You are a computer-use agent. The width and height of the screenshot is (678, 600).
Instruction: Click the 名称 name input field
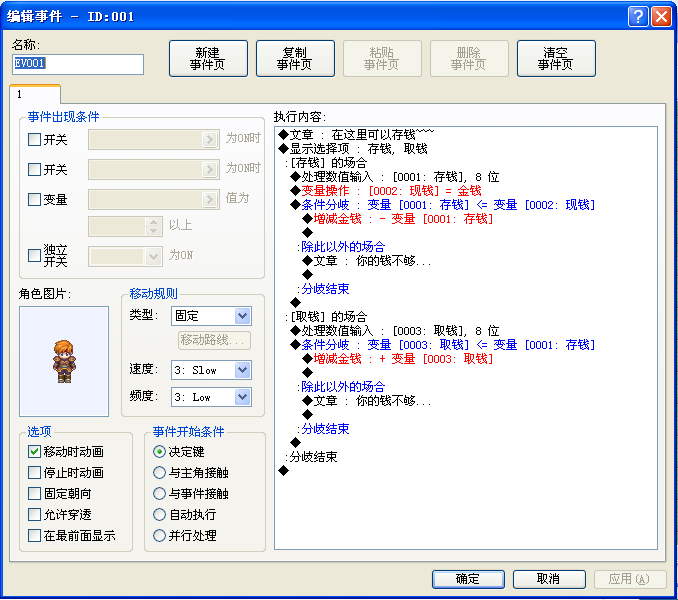tap(78, 64)
